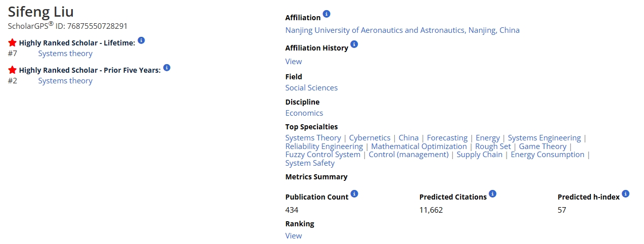Open Systems theory under Lifetime rank #7
This screenshot has height=244, width=644.
[x=65, y=54]
